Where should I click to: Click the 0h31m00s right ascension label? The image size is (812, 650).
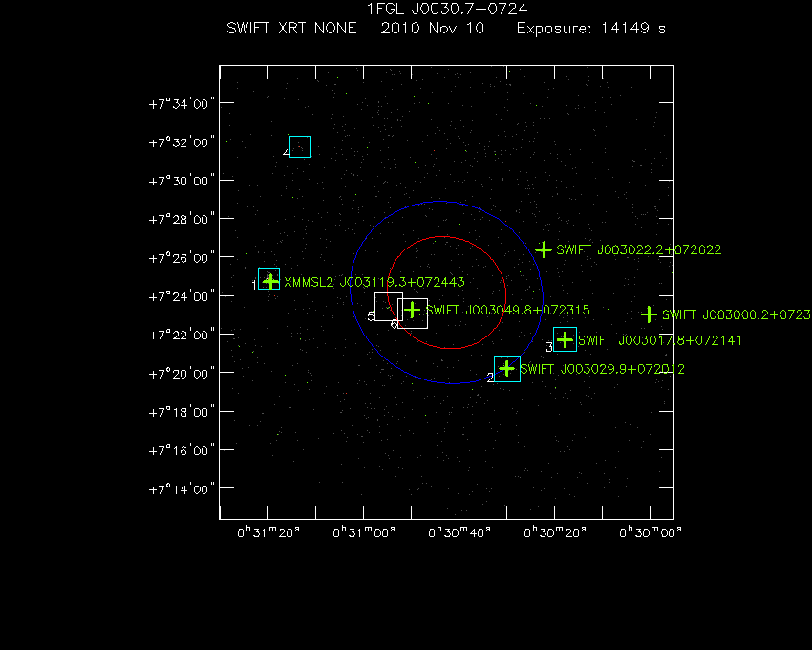point(364,532)
